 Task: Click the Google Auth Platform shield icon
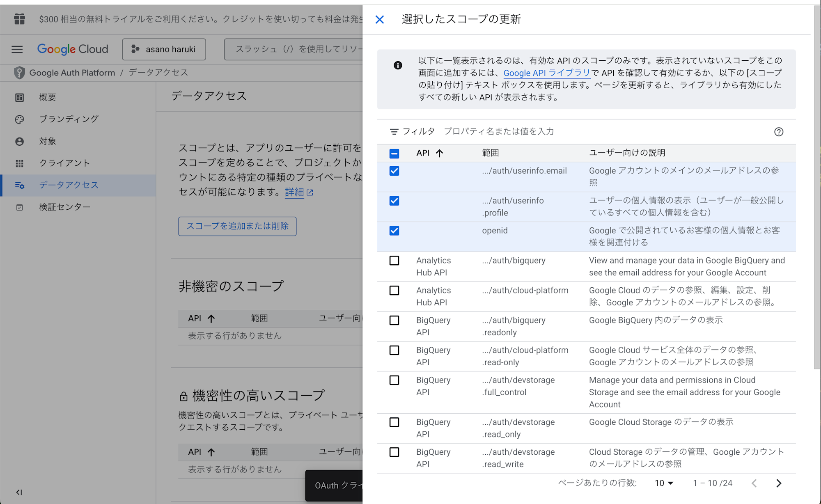[x=19, y=73]
